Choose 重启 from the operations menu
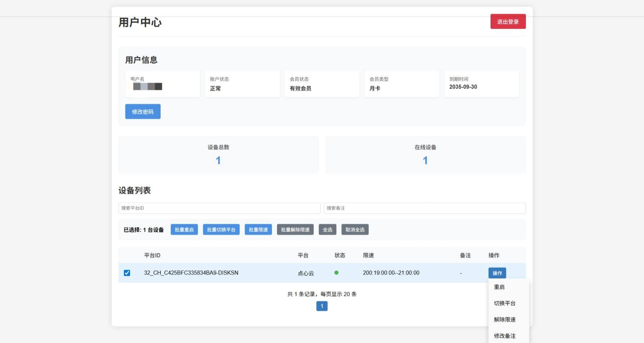644x343 pixels. coord(499,287)
